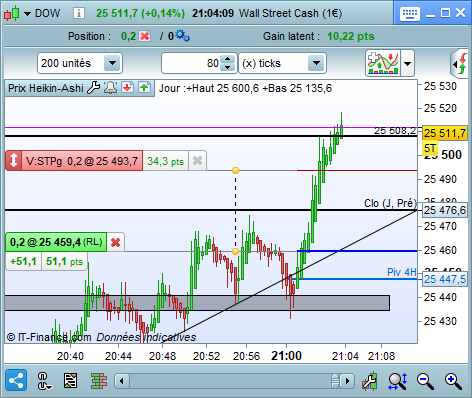Click the Clo (J, Pré) line label
The image size is (472, 398).
pyautogui.click(x=390, y=203)
